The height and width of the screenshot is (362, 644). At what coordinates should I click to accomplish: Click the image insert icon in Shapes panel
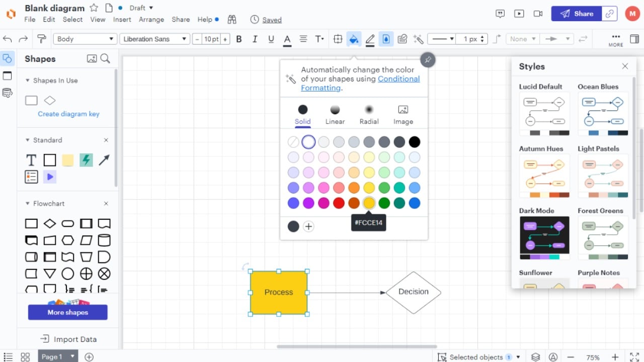[x=92, y=59]
